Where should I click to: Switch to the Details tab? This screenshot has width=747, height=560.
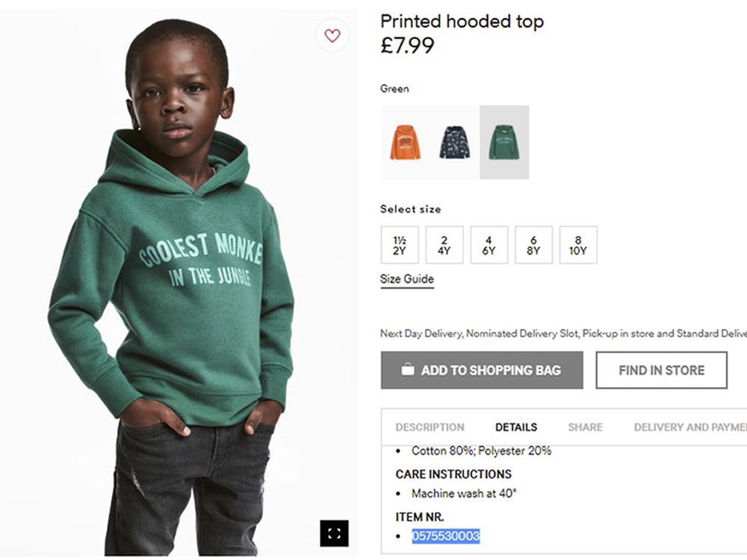(516, 427)
